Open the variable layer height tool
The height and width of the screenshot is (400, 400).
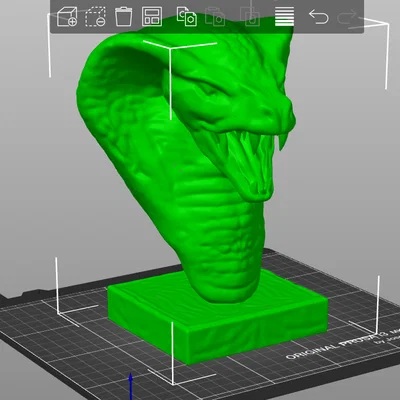tap(285, 16)
